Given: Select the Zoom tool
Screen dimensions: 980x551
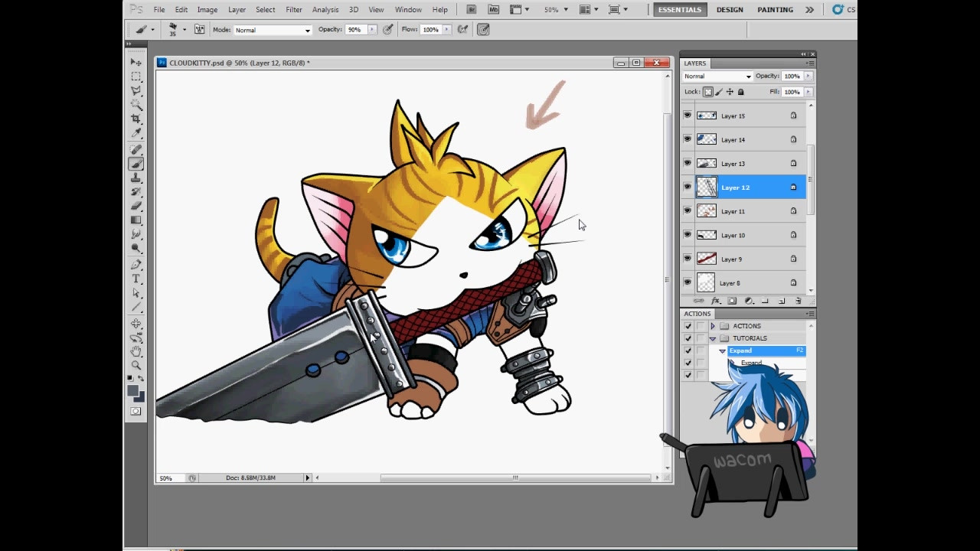Looking at the screenshot, I should point(136,365).
